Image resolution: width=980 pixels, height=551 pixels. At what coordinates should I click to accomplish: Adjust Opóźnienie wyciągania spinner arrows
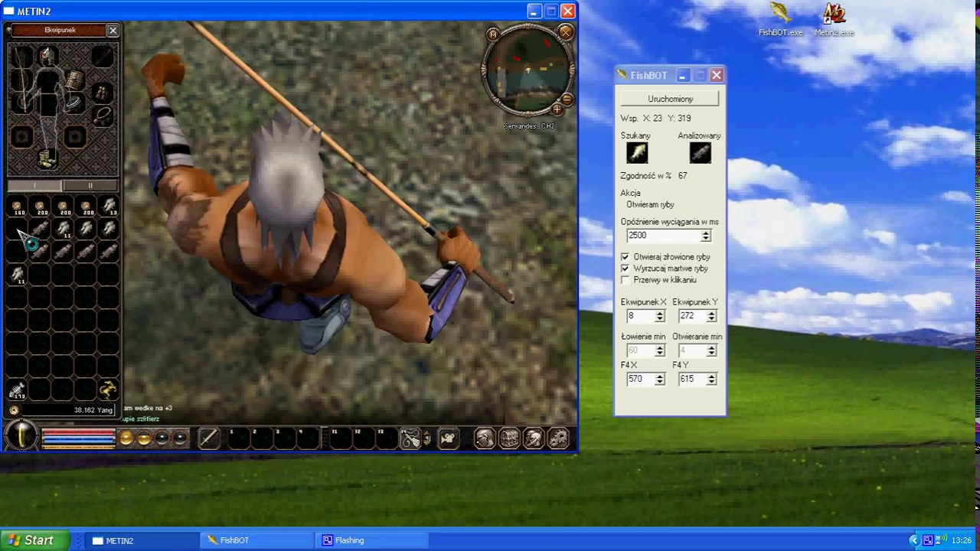click(x=706, y=236)
